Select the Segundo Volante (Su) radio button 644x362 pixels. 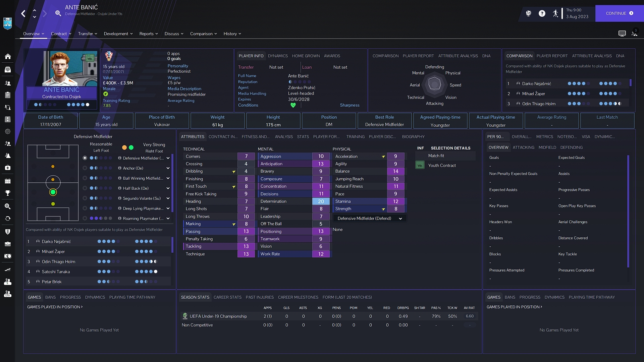tap(85, 198)
